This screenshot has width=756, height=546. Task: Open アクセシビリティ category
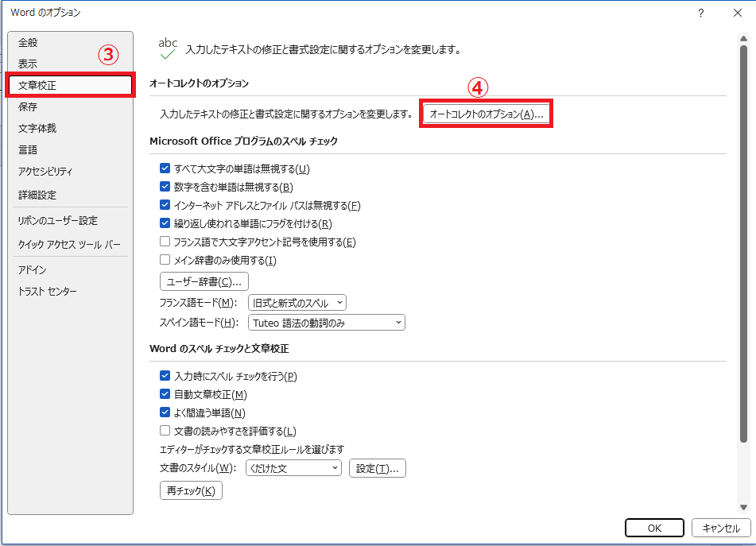71,171
